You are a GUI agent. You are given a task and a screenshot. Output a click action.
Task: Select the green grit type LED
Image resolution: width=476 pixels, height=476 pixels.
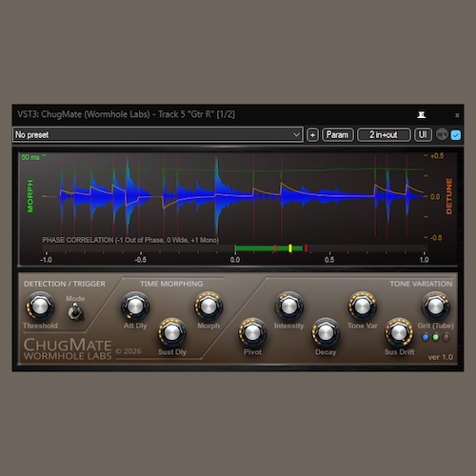point(436,337)
